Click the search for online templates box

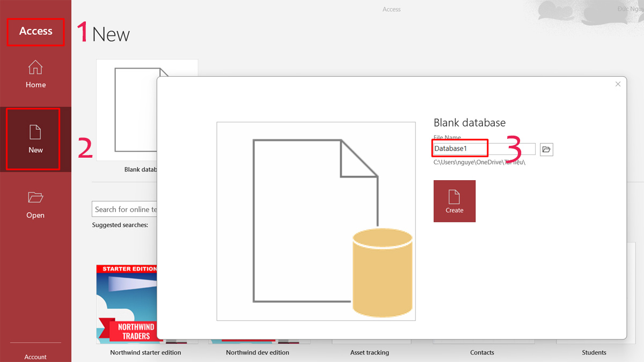tap(125, 209)
